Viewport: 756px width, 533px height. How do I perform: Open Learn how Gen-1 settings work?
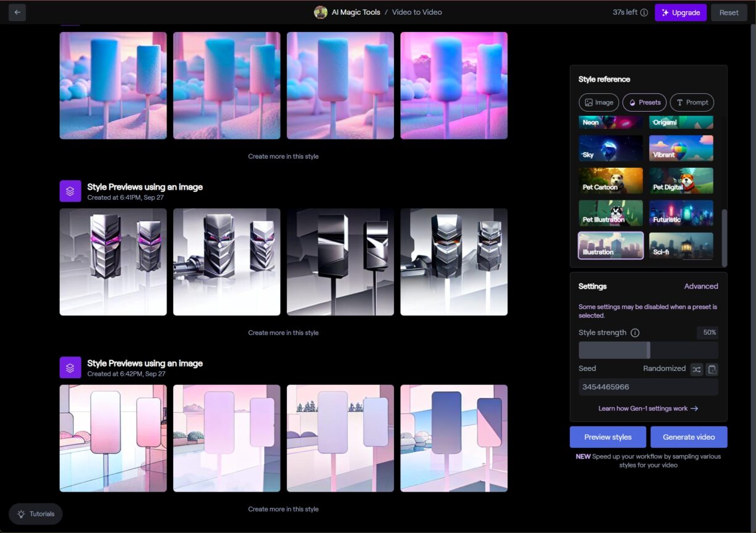coord(647,408)
